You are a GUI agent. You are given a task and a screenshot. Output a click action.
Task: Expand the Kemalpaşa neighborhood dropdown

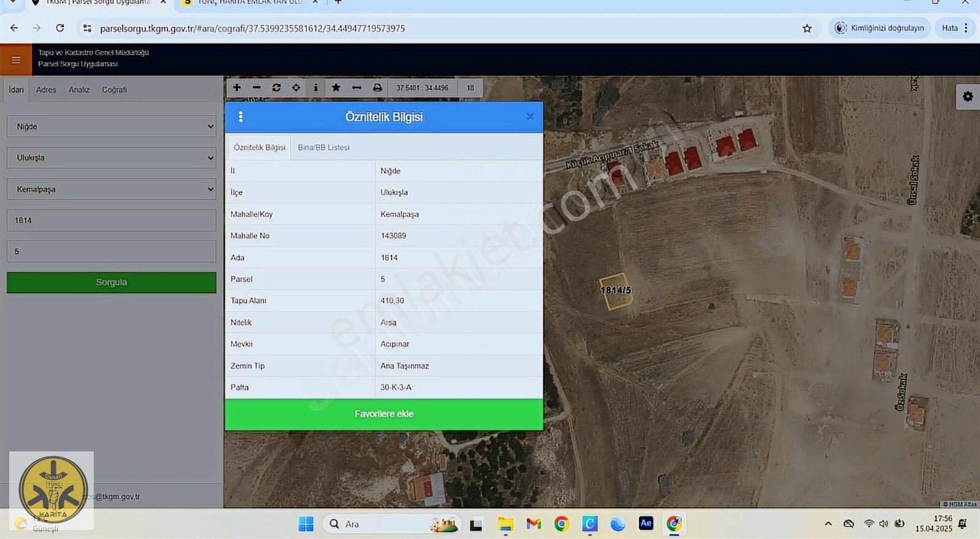111,189
